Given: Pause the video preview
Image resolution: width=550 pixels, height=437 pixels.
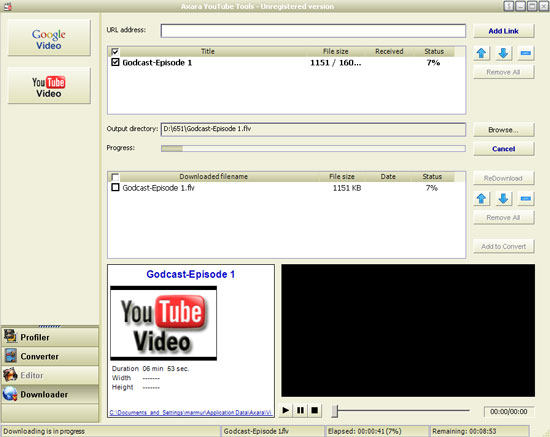Looking at the screenshot, I should tap(300, 410).
